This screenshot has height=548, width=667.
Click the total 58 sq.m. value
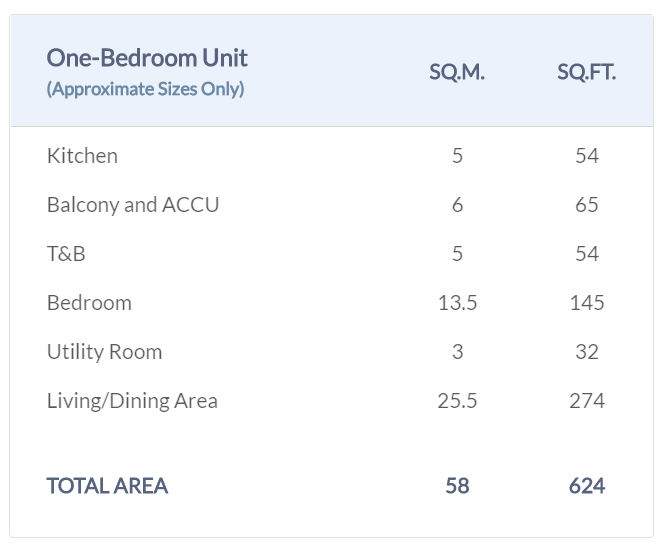pyautogui.click(x=457, y=486)
